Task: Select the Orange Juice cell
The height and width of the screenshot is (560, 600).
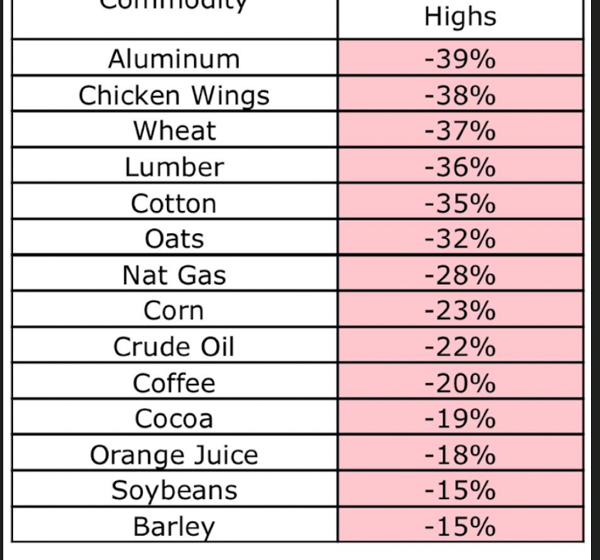Action: point(174,454)
